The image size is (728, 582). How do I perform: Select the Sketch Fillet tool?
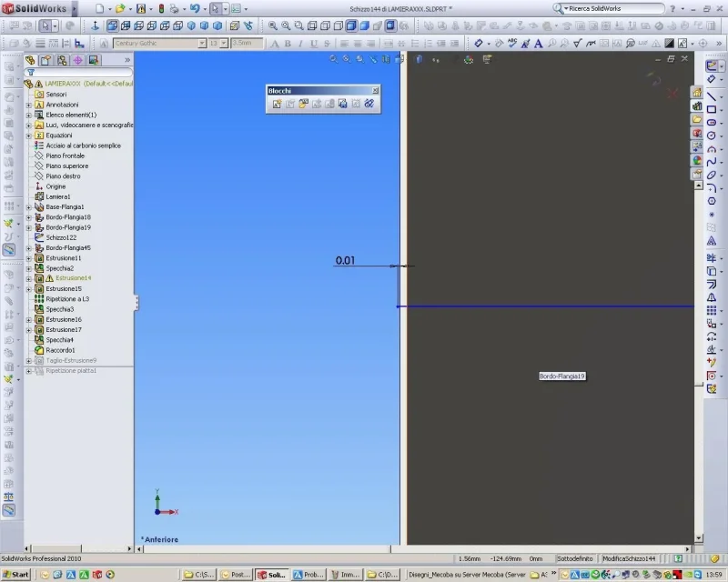tap(712, 188)
